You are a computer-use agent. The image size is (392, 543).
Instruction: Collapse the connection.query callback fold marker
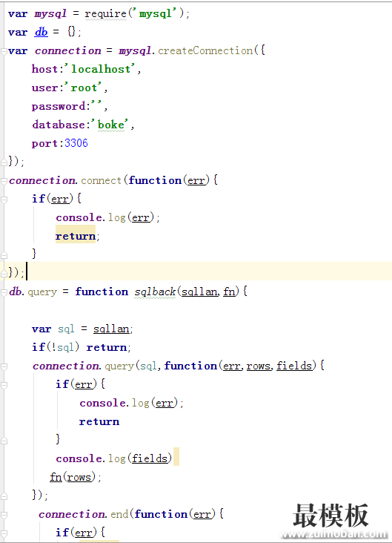[x=4, y=366]
